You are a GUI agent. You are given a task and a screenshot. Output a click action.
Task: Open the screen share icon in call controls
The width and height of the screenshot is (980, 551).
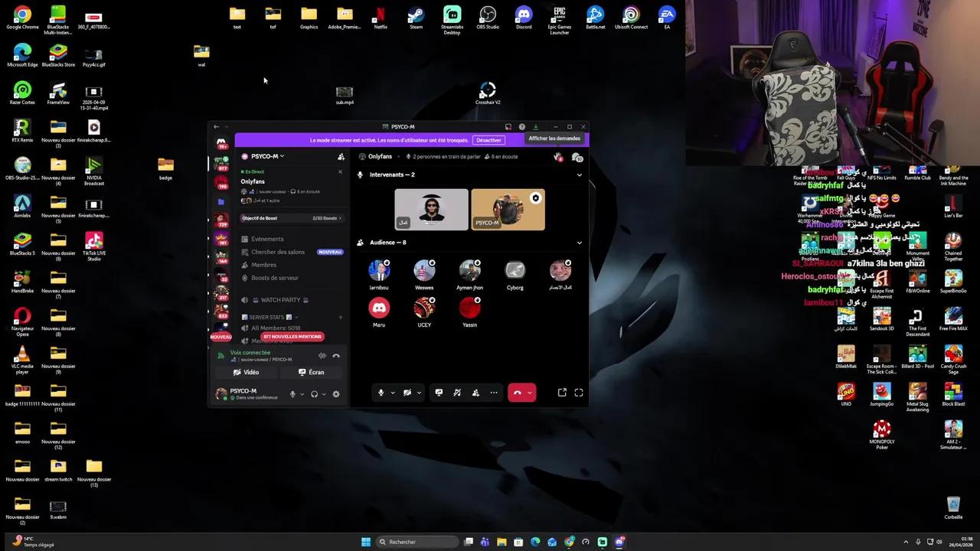click(439, 393)
